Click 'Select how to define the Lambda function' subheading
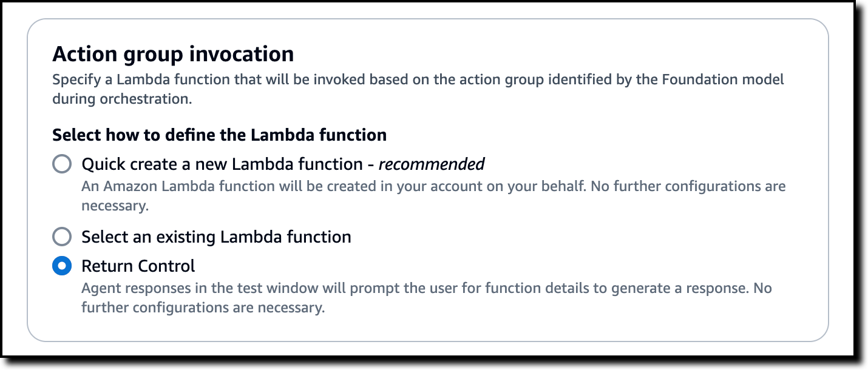The width and height of the screenshot is (868, 370). (x=219, y=134)
